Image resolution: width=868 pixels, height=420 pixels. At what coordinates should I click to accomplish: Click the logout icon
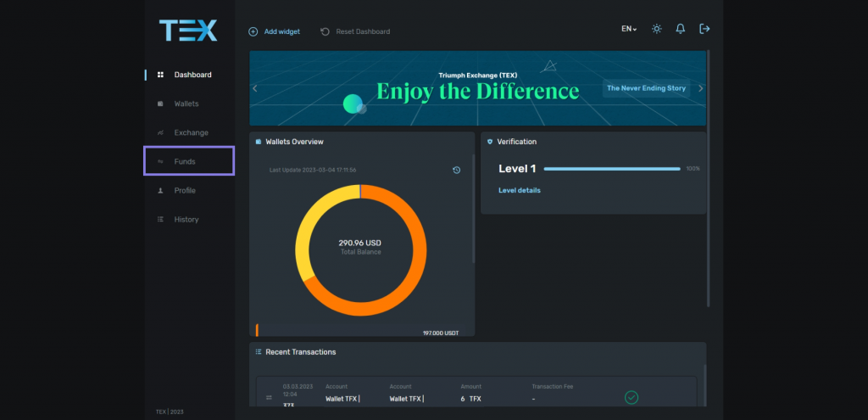[x=704, y=29]
